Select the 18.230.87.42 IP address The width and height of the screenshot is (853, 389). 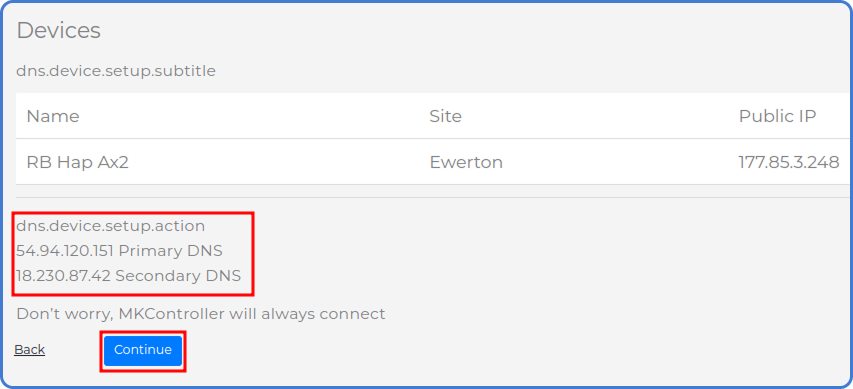(63, 276)
